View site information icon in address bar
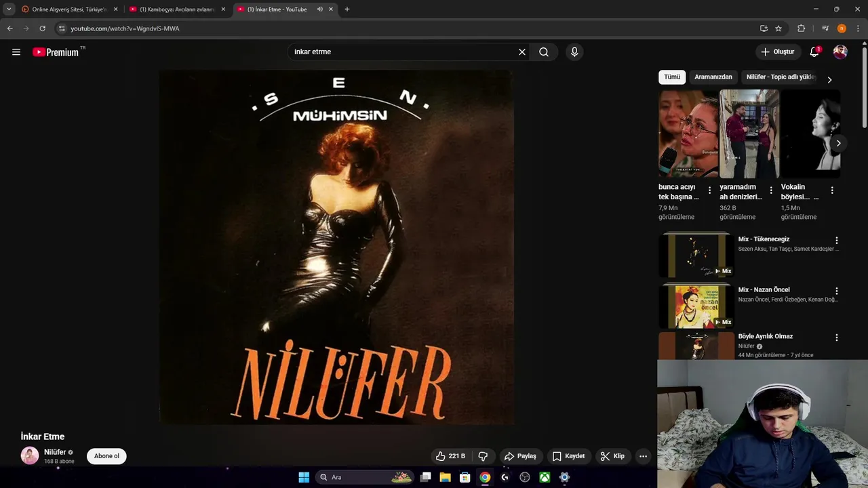 coord(62,28)
